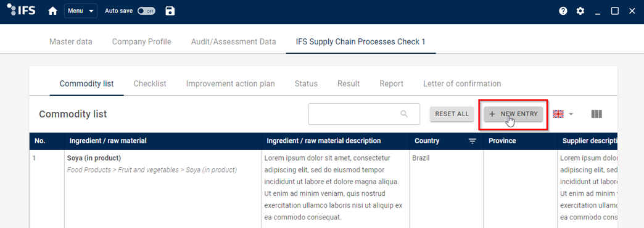Open the help question mark icon

563,11
